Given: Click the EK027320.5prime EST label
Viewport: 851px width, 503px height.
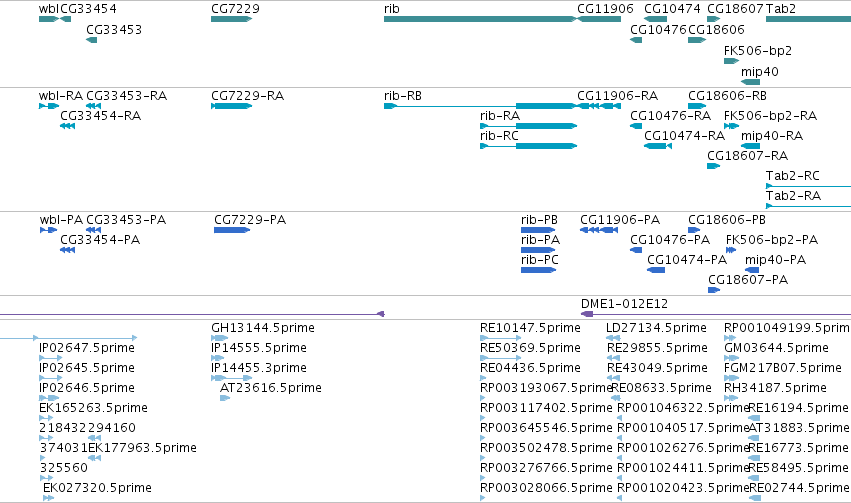Looking at the screenshot, I should tap(97, 488).
